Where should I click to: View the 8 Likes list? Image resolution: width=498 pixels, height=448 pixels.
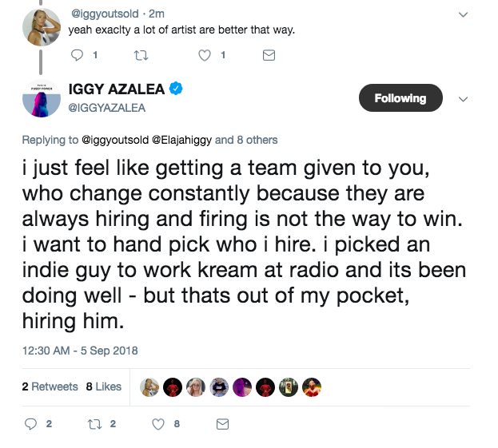coord(103,387)
